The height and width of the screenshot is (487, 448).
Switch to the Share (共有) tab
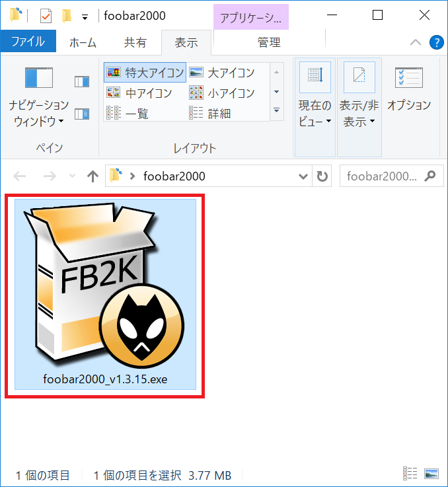coord(135,42)
